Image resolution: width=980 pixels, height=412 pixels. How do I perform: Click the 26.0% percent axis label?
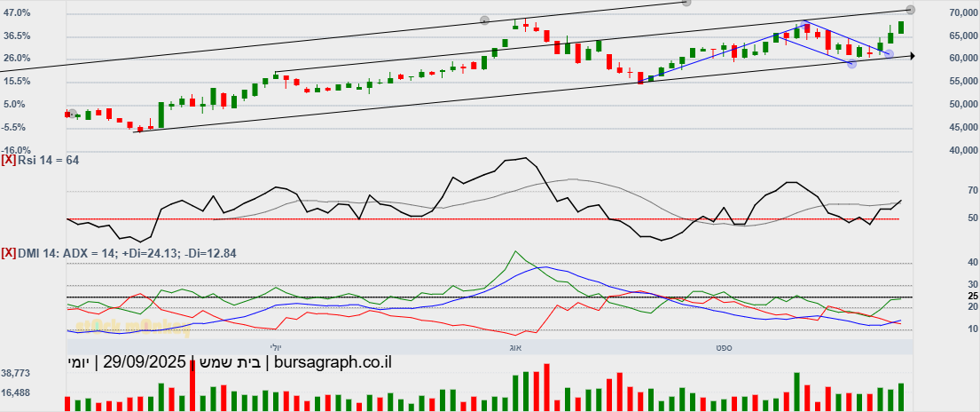click(x=17, y=59)
